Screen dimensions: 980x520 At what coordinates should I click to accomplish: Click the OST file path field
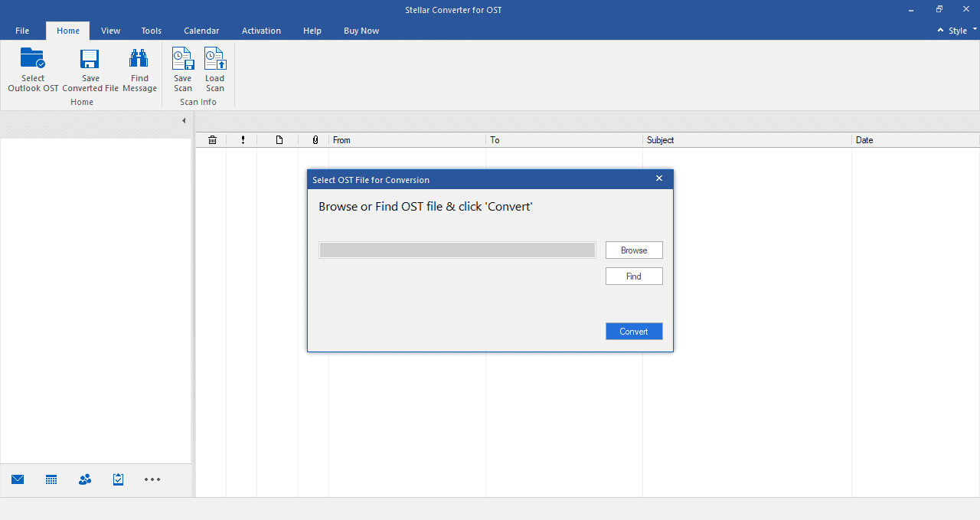coord(457,250)
